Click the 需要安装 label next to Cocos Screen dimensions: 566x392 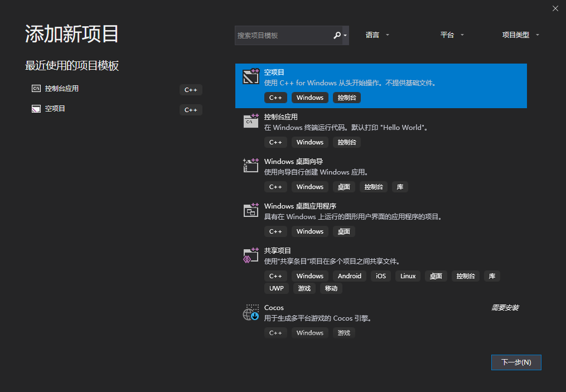point(505,307)
